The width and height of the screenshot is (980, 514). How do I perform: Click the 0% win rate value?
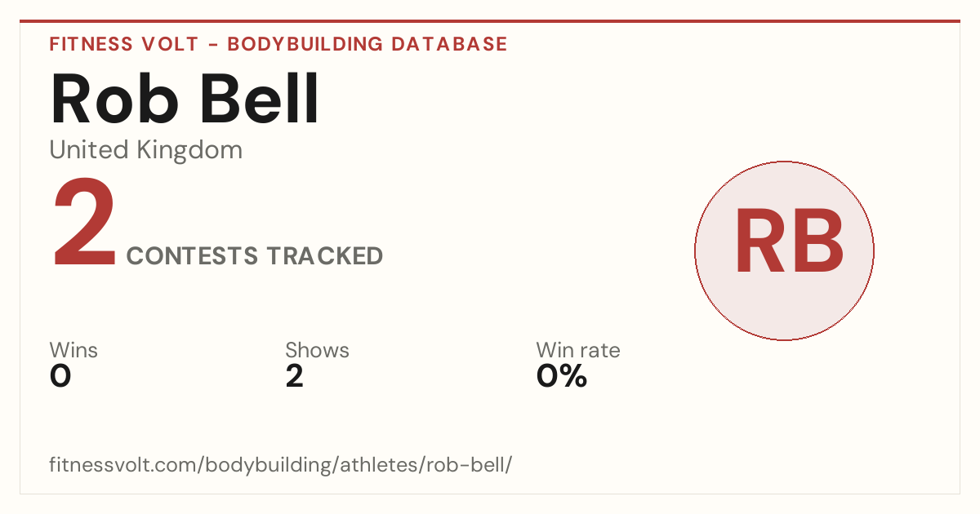coord(562,376)
